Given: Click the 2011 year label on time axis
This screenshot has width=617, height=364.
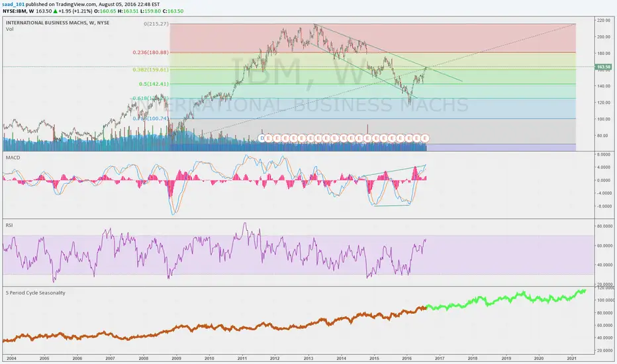Looking at the screenshot, I should click(242, 359).
